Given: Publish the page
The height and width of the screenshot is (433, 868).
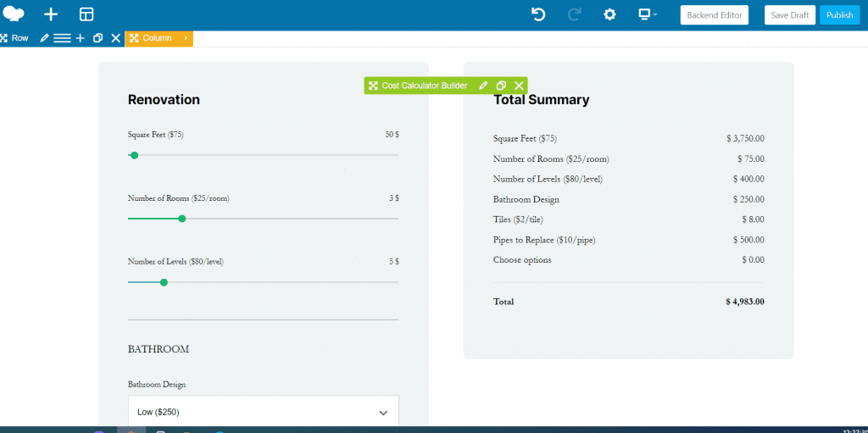Looking at the screenshot, I should pos(840,15).
